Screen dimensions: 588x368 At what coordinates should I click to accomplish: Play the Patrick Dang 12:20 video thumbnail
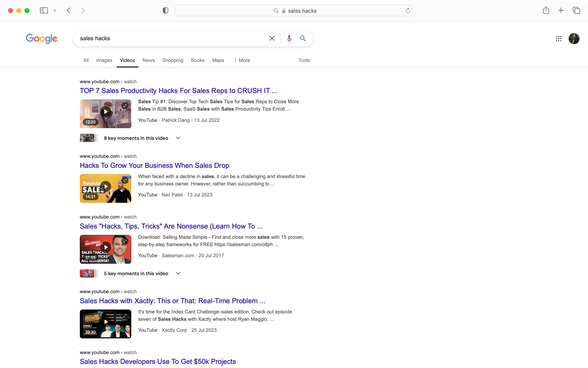[x=105, y=114]
